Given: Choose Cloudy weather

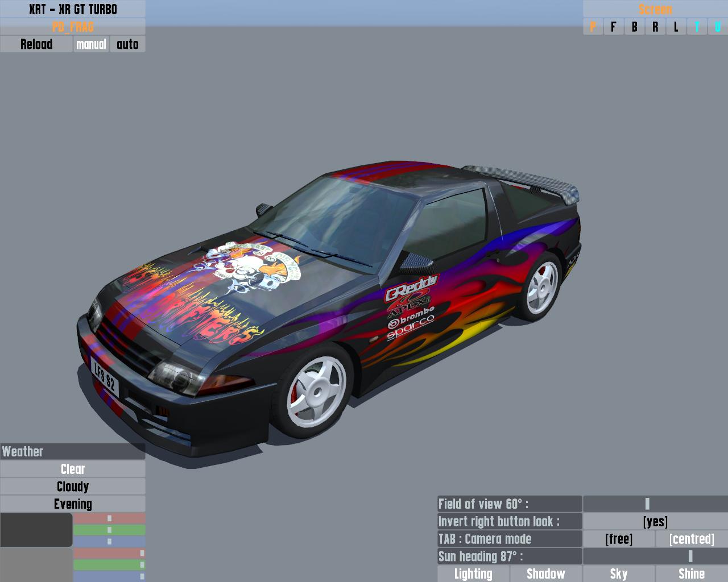Looking at the screenshot, I should pos(73,487).
